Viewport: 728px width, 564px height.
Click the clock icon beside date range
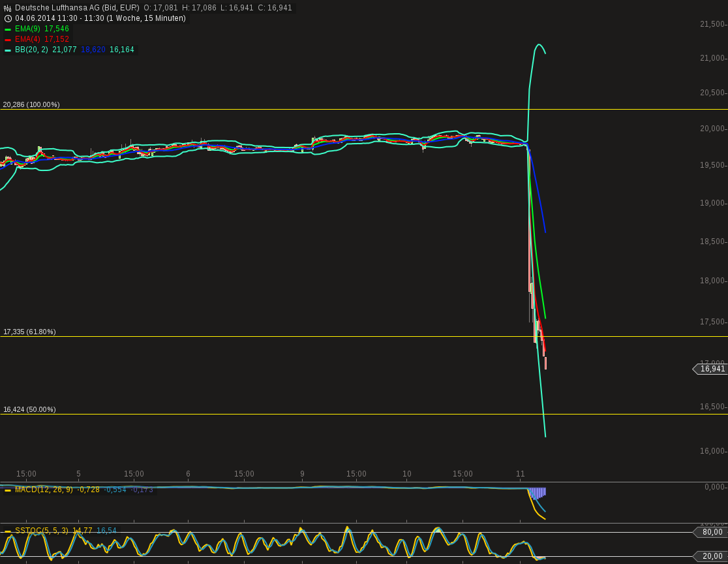point(8,18)
